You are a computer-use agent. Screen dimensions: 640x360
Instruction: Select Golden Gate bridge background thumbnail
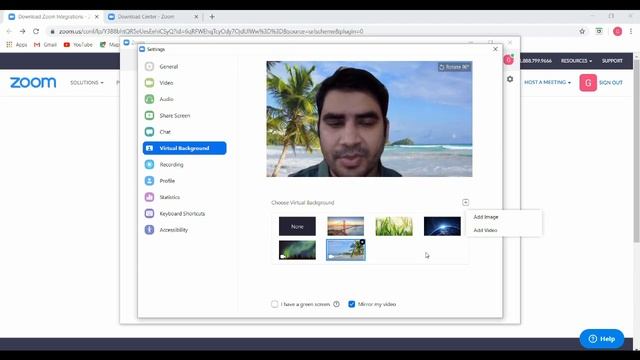(x=345, y=226)
